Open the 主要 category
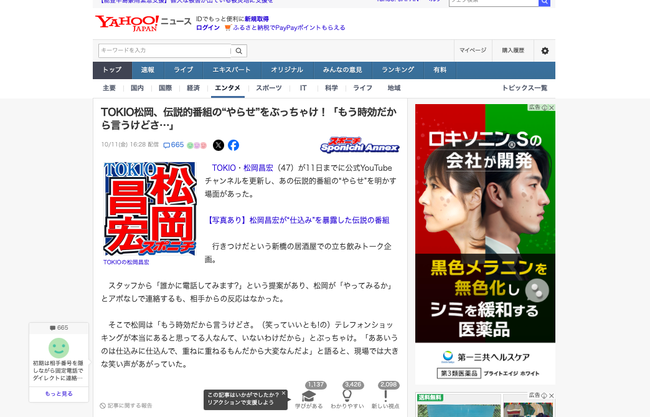The height and width of the screenshot is (417, 650). pos(109,88)
